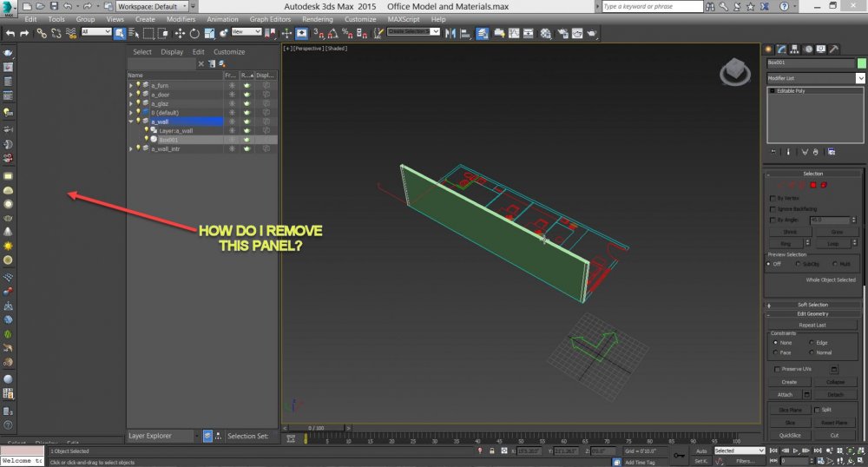Open the Utilities hammer panel tab
Image resolution: width=868 pixels, height=467 pixels.
[x=834, y=49]
